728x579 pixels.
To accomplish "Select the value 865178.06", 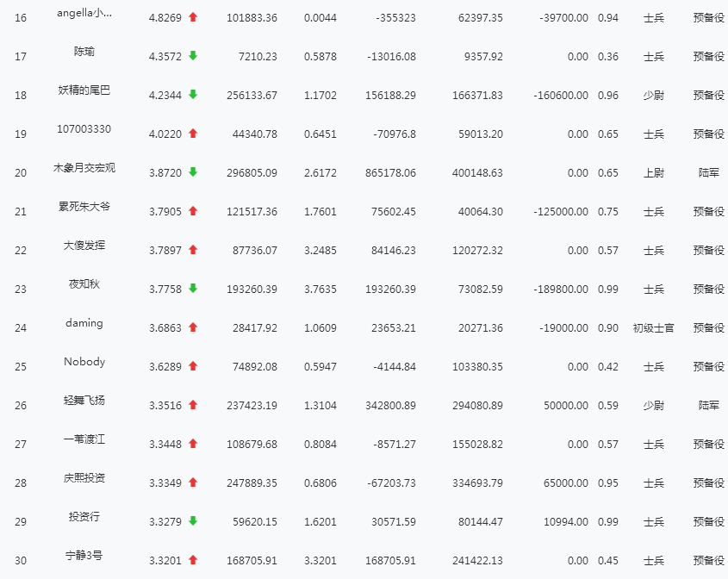I will pos(390,173).
